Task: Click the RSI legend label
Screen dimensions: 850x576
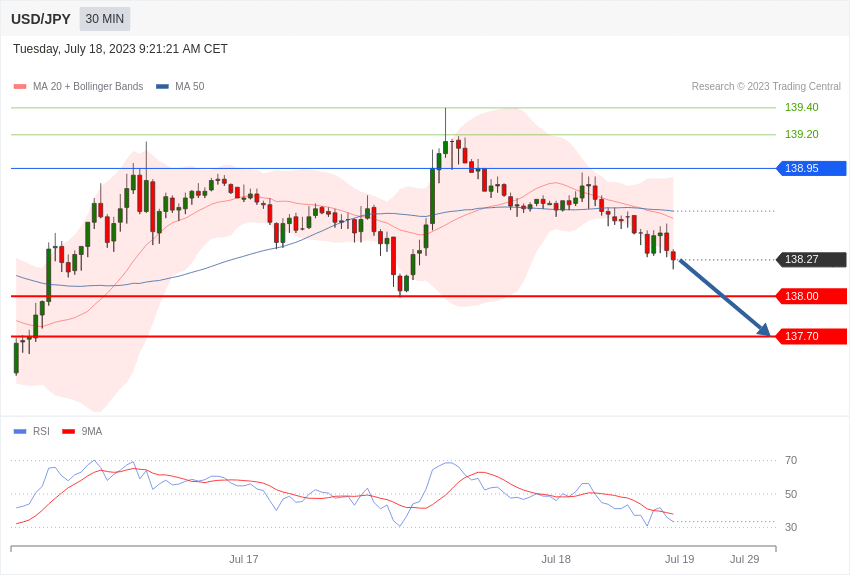Action: [x=41, y=431]
